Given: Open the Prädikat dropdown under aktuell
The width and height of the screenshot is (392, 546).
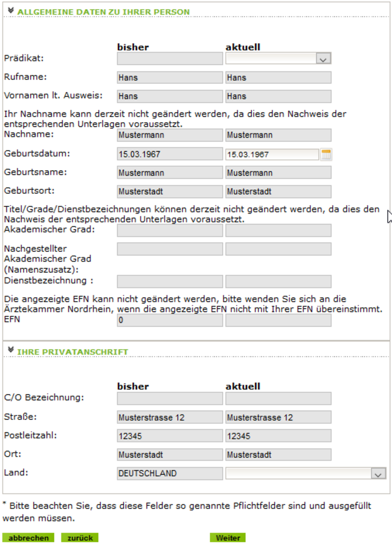Looking at the screenshot, I should coord(323,59).
